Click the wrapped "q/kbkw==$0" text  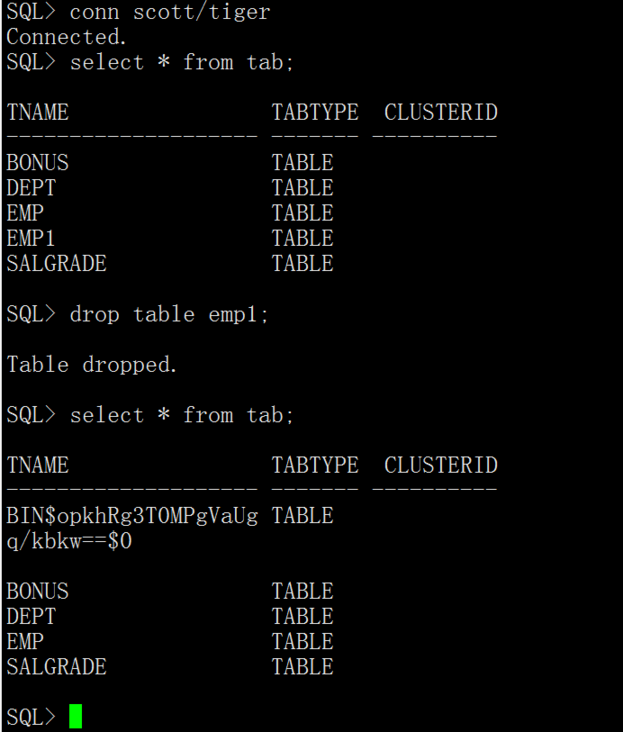(69, 541)
